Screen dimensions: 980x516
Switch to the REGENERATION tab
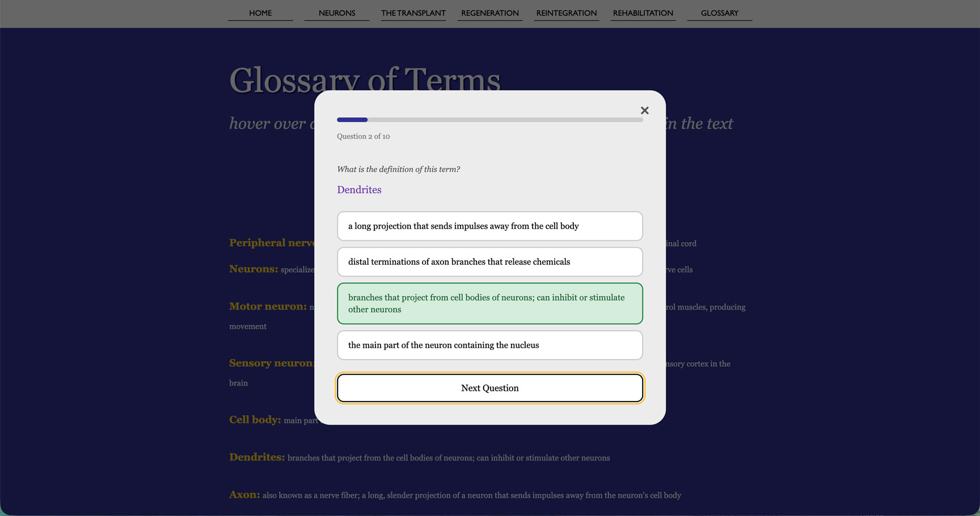point(490,12)
